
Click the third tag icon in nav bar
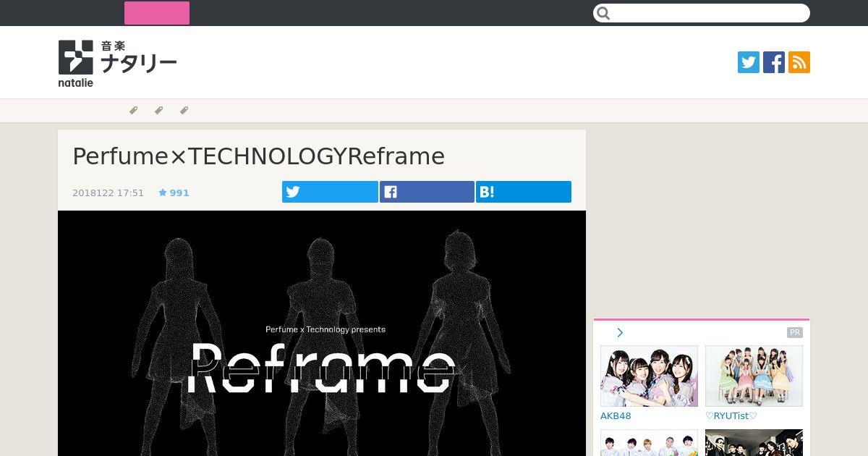pyautogui.click(x=184, y=111)
